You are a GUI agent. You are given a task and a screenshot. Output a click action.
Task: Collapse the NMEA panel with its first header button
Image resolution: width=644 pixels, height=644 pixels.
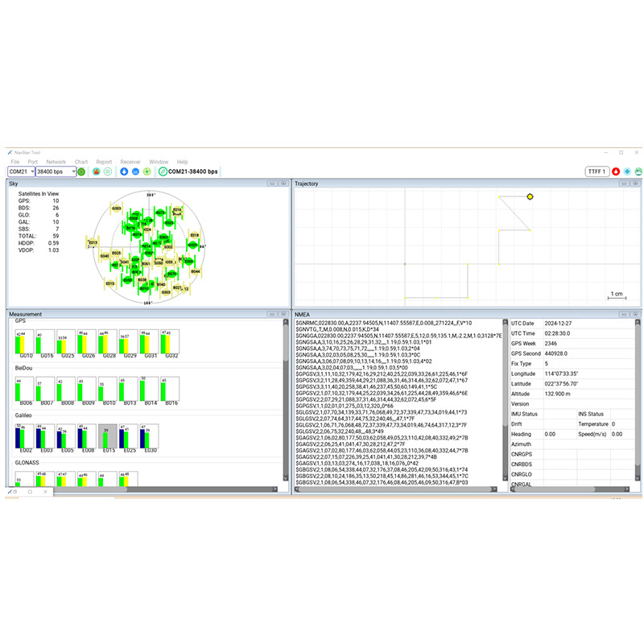coord(624,314)
